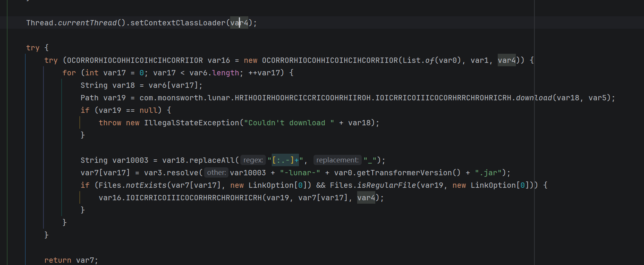Click the List.of method call

coord(429,61)
